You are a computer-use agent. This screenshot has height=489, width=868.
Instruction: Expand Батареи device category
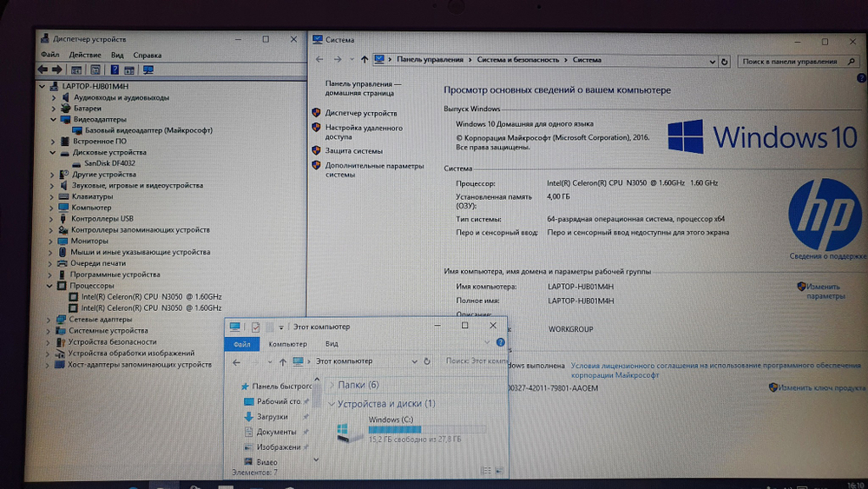point(54,109)
